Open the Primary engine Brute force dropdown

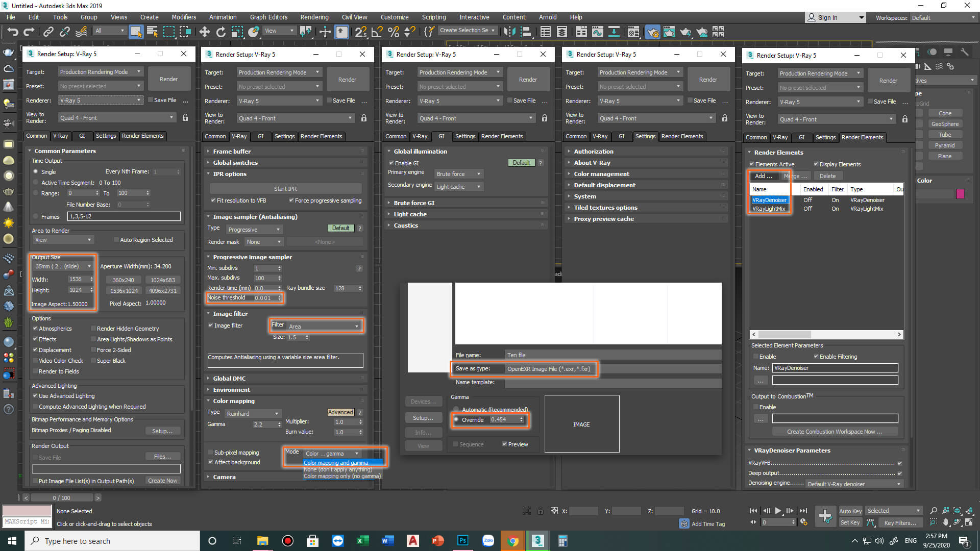coord(458,174)
